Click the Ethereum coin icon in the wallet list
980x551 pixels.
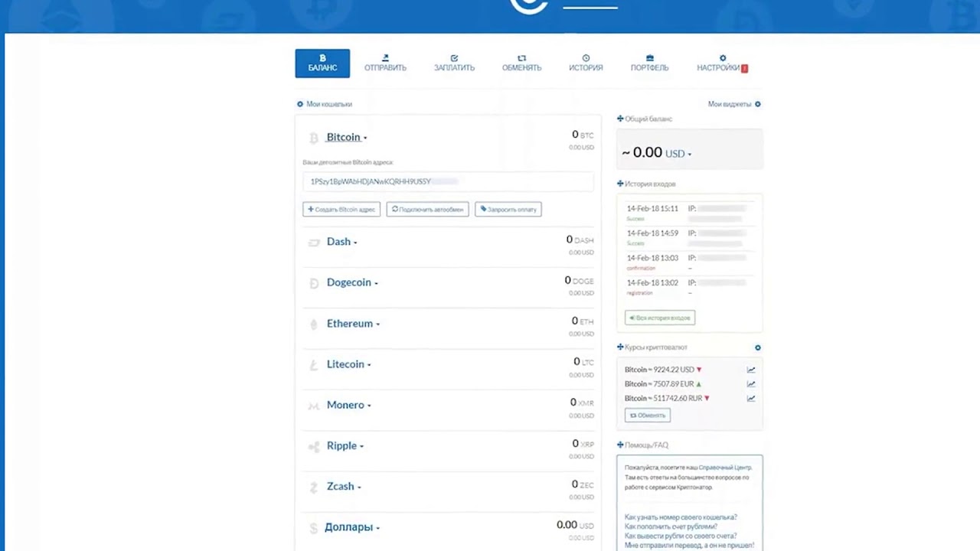click(x=313, y=324)
